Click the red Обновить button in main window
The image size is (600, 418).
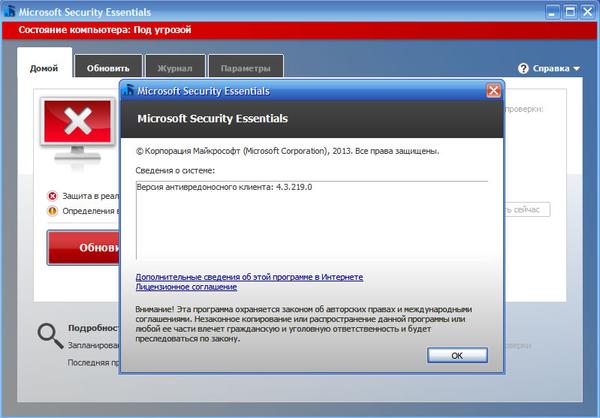click(x=83, y=248)
